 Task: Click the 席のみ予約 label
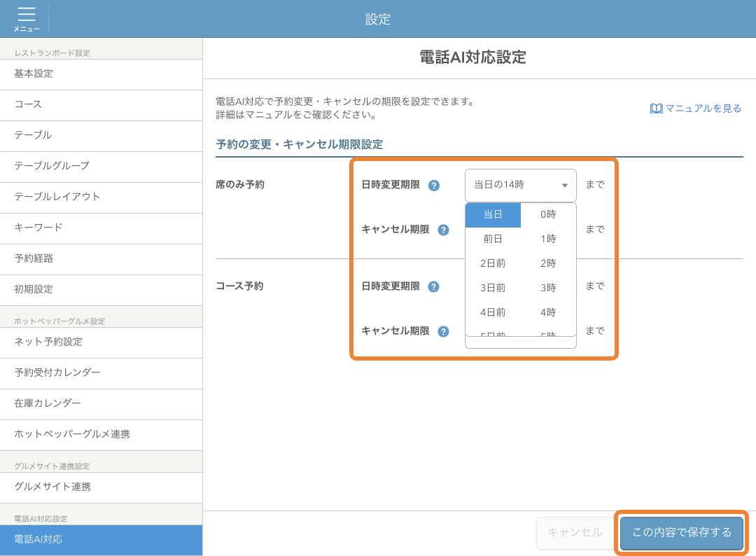click(x=239, y=185)
